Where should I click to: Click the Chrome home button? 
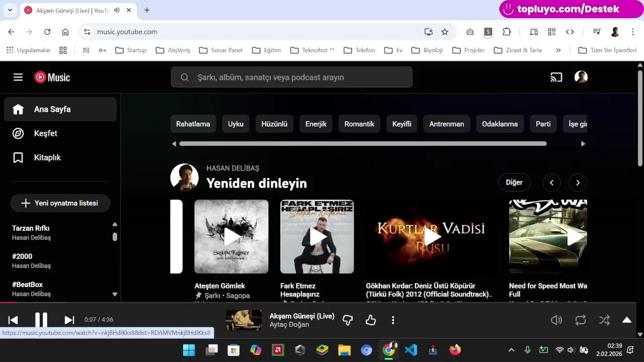65,32
